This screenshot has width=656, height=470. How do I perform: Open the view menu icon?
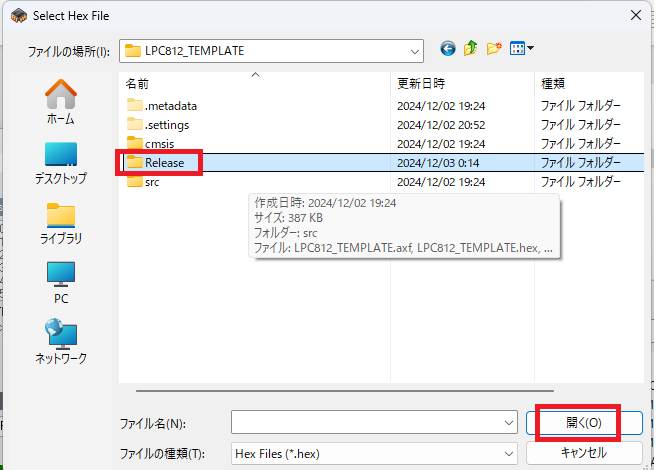[x=521, y=49]
